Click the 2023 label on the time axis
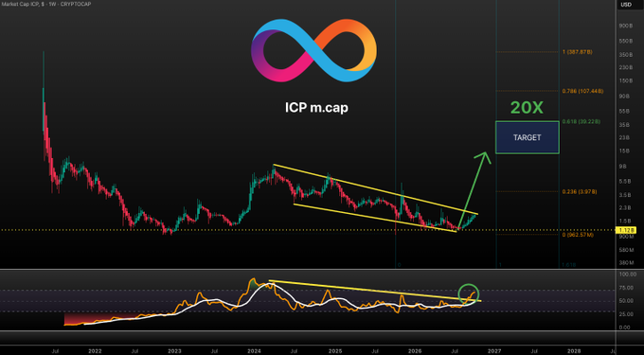This screenshot has height=355, width=644. click(174, 351)
